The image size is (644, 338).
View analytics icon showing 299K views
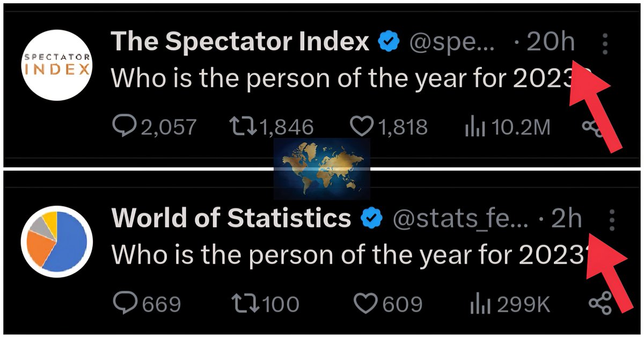tap(480, 305)
